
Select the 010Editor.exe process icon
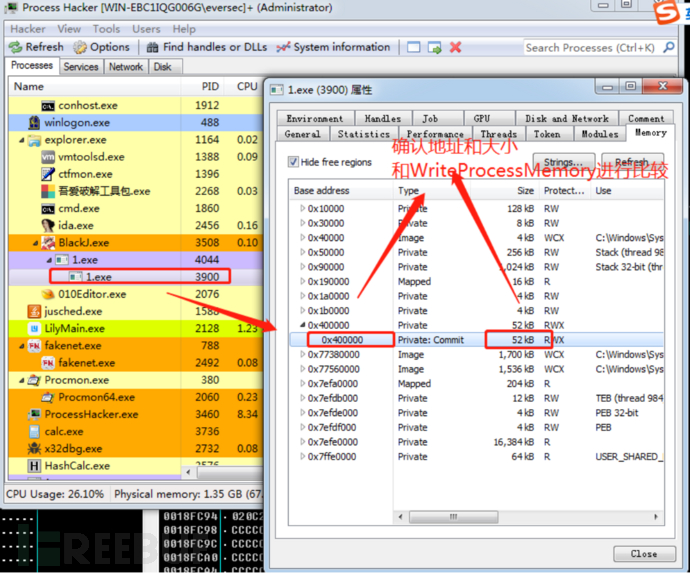[x=49, y=294]
